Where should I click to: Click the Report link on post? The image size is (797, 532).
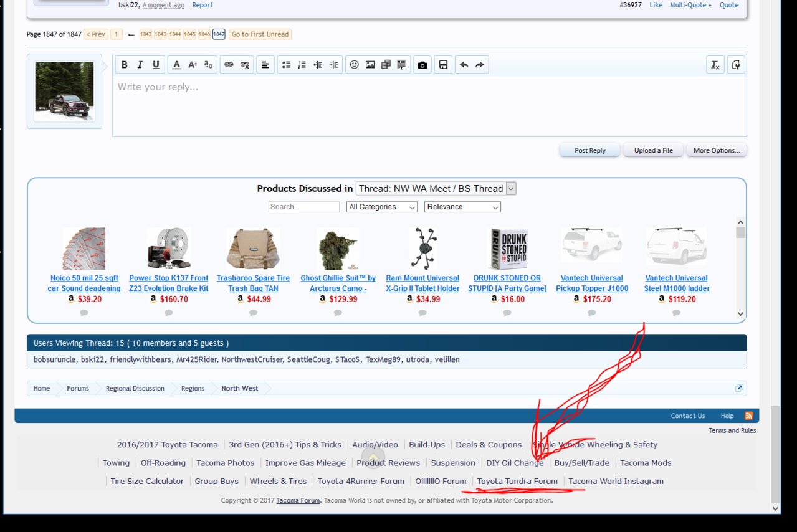click(x=203, y=5)
